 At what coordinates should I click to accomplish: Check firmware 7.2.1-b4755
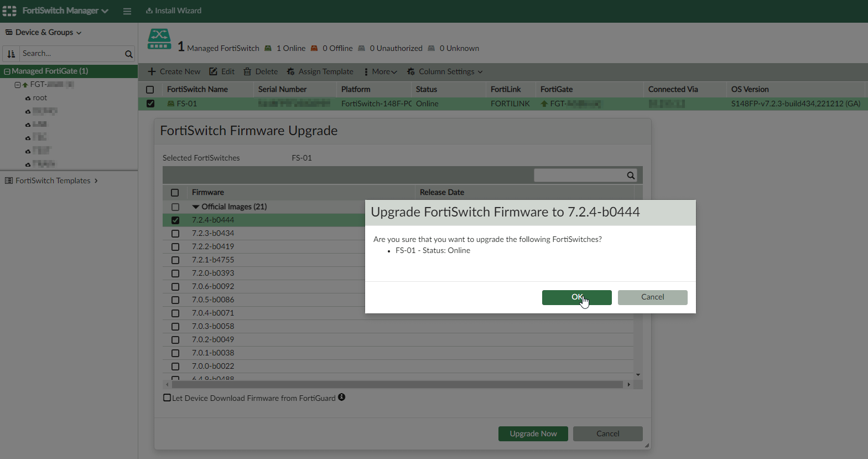[x=175, y=260]
